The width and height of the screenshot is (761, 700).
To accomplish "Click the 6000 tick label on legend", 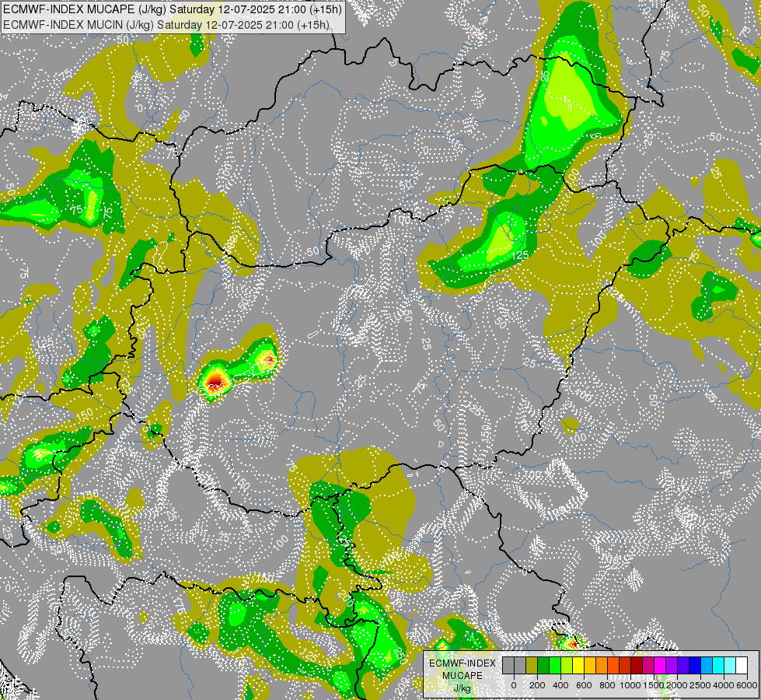I will click(x=747, y=685).
